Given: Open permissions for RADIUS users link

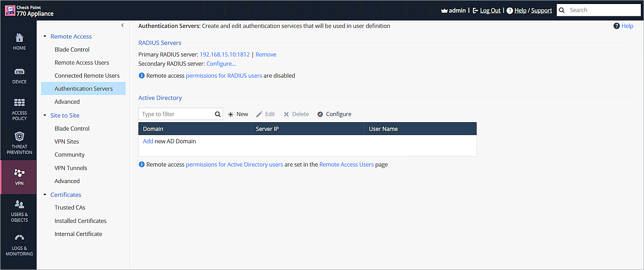Looking at the screenshot, I should pyautogui.click(x=224, y=75).
